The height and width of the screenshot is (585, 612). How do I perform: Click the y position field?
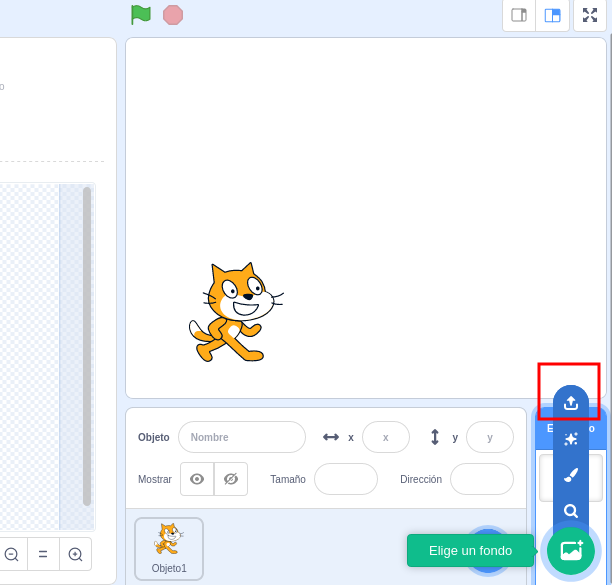pos(490,437)
